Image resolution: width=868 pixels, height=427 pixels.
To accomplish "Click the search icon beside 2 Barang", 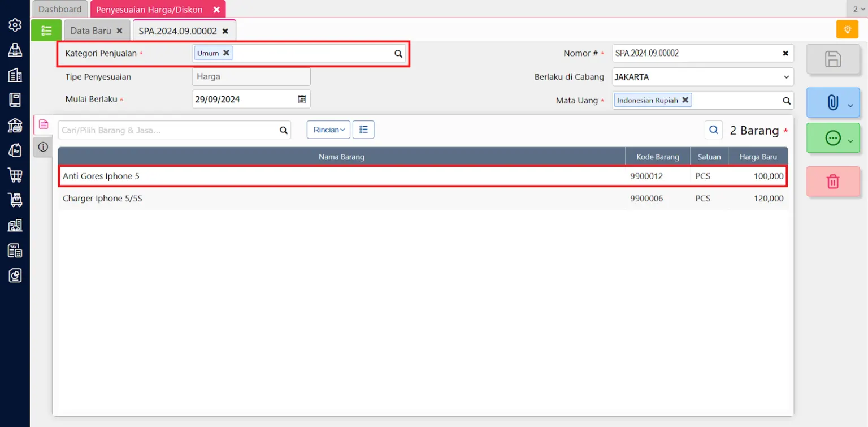I will coord(714,130).
